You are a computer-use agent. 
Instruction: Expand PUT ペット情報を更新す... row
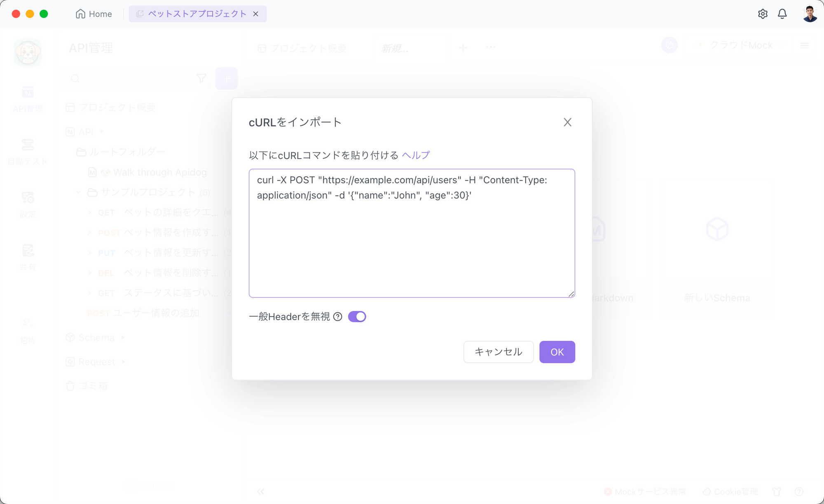click(x=89, y=253)
